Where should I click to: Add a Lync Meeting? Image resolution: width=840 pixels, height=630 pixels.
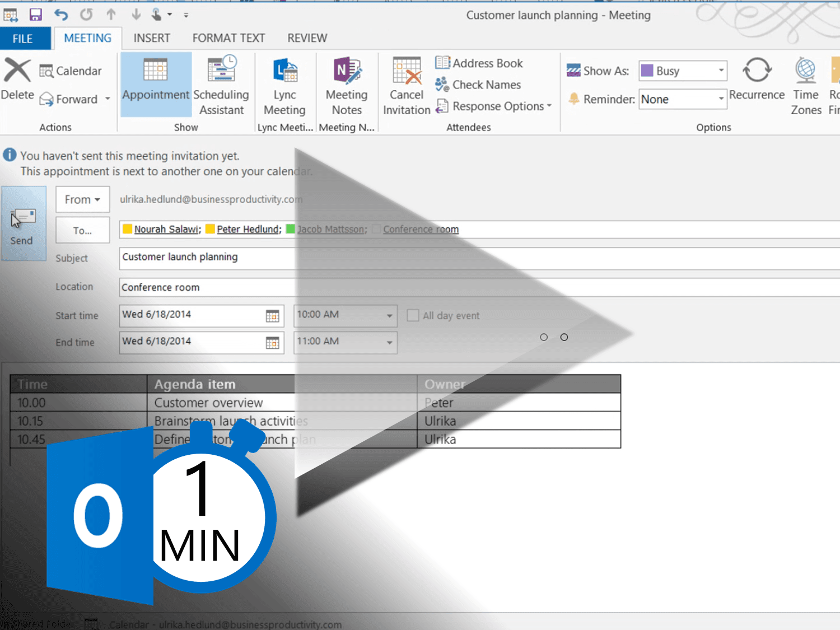coord(284,86)
